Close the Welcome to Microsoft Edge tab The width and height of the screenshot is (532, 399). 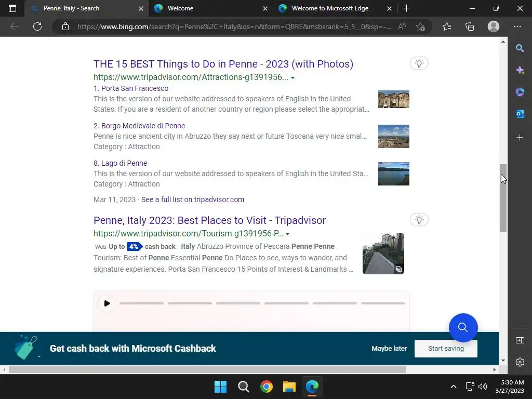(390, 8)
